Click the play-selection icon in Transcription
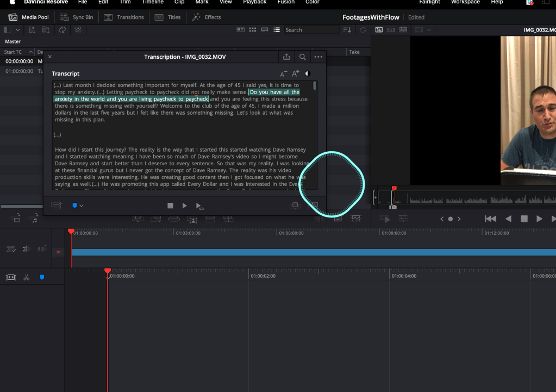Viewport: 556px width, 392px height. point(199,206)
